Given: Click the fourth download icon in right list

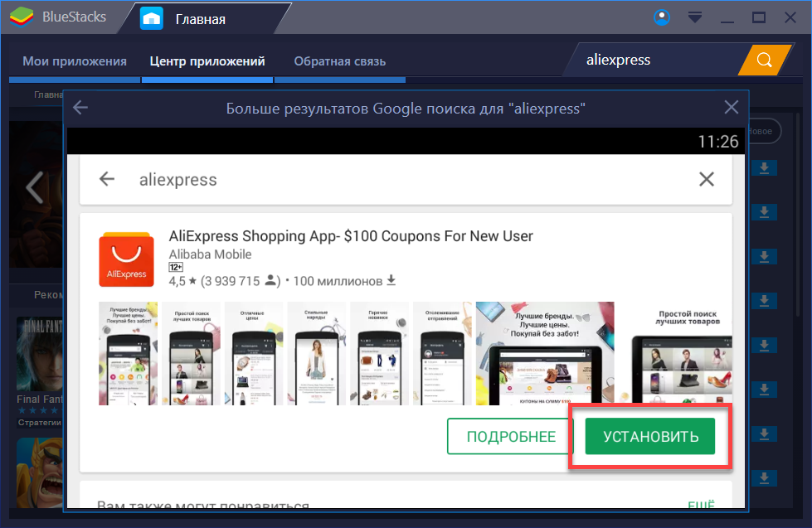Looking at the screenshot, I should tap(764, 301).
